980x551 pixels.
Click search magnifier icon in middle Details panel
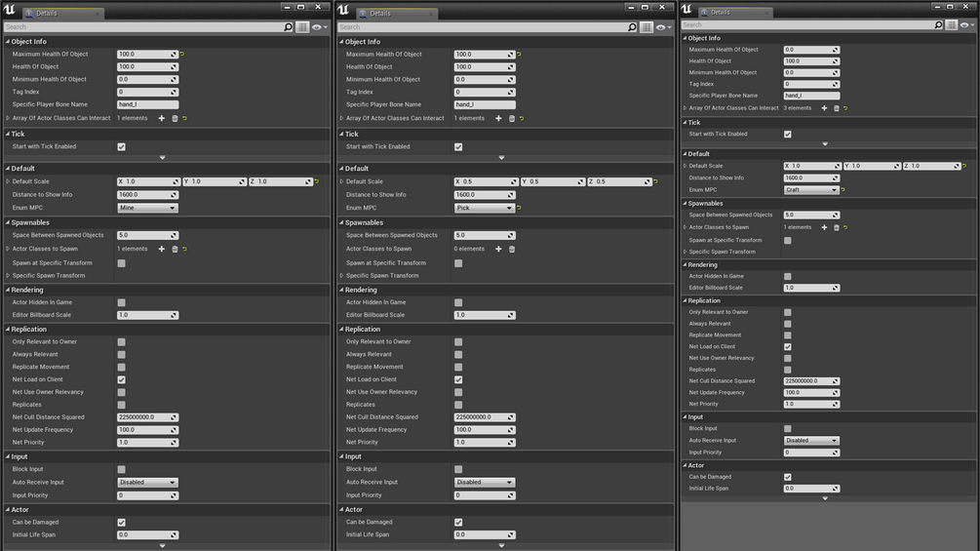[x=632, y=27]
